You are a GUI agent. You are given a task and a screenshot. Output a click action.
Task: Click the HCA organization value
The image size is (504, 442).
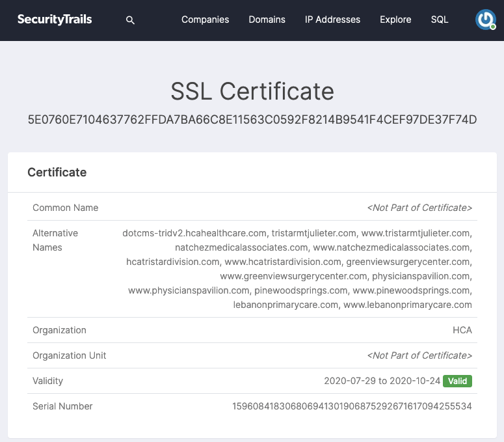pyautogui.click(x=462, y=330)
